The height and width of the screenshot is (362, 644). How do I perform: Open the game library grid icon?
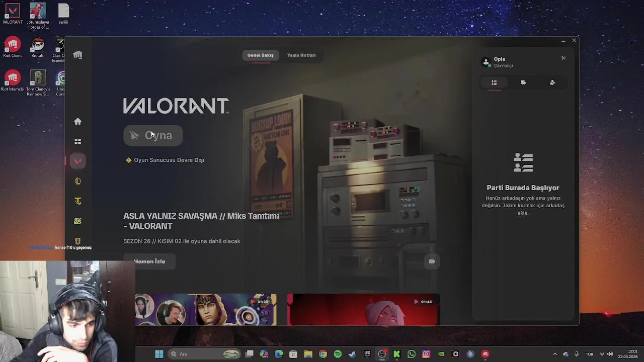click(x=77, y=141)
